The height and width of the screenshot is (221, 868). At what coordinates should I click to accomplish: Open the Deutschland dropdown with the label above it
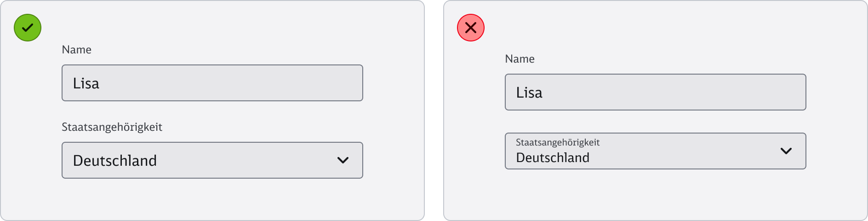tap(212, 160)
